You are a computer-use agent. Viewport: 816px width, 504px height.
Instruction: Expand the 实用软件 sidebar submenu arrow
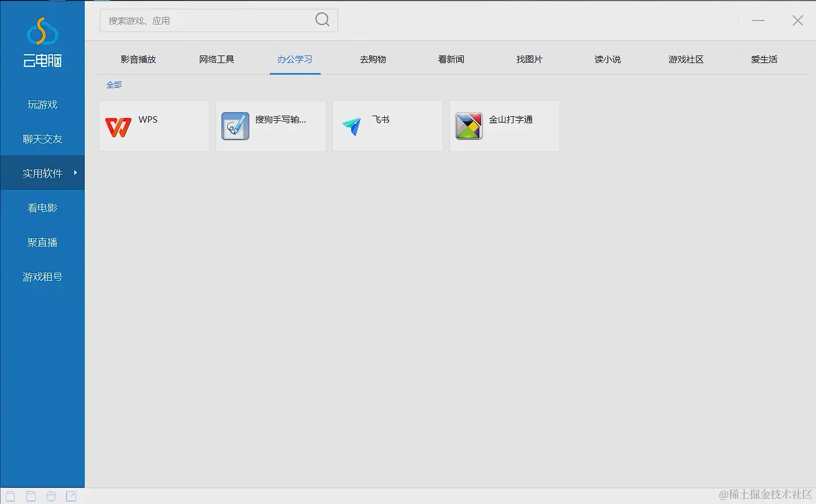pos(75,173)
